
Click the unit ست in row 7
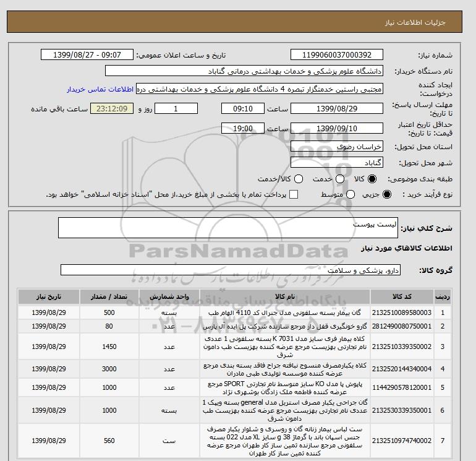tap(169, 441)
